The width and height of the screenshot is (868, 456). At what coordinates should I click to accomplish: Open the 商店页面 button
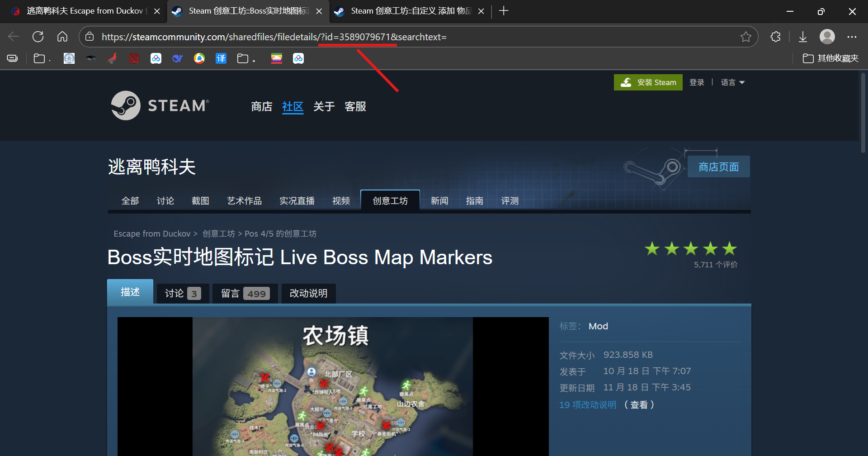coord(718,167)
